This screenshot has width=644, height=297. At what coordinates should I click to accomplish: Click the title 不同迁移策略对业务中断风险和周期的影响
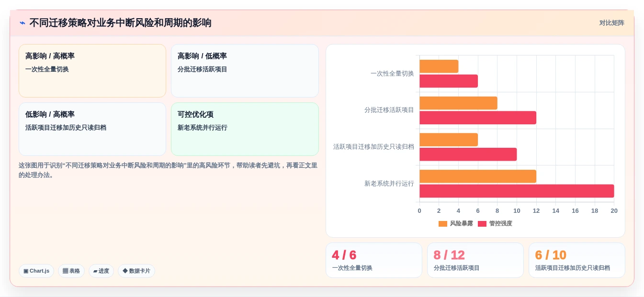(x=120, y=23)
